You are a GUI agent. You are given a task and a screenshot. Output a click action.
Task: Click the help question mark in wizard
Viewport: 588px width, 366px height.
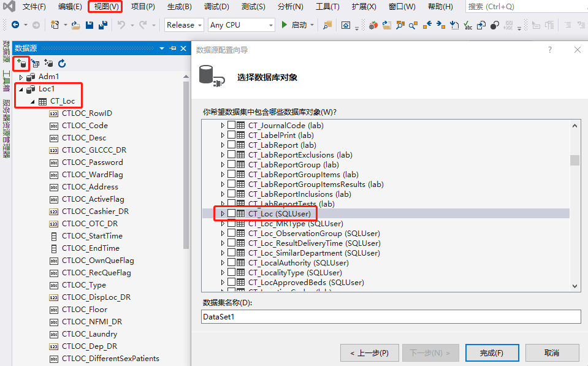(550, 50)
